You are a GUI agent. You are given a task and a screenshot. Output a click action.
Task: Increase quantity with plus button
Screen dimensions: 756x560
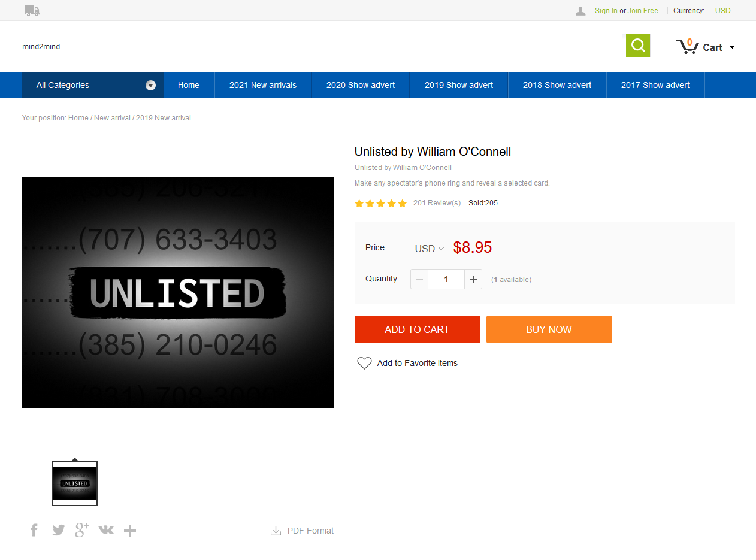click(473, 279)
